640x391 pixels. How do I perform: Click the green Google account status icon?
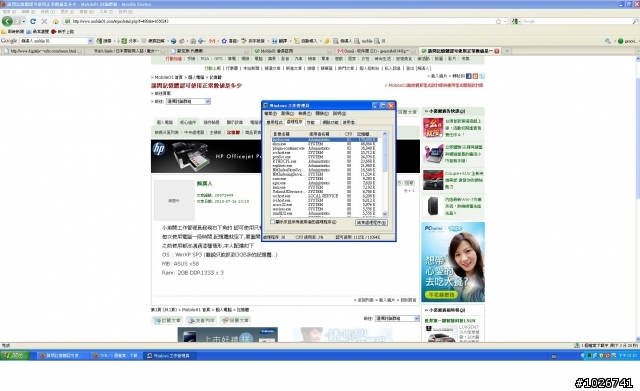621,41
